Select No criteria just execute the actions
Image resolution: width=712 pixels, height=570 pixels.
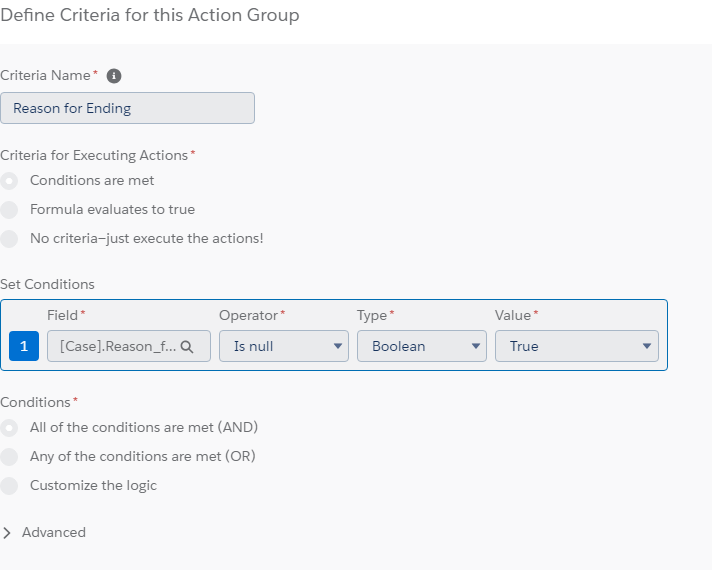pos(10,239)
